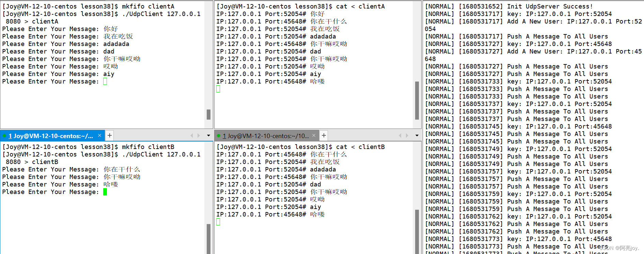
Task: Click the '[1680531733] key:' server log line
Action: pyautogui.click(x=518, y=81)
